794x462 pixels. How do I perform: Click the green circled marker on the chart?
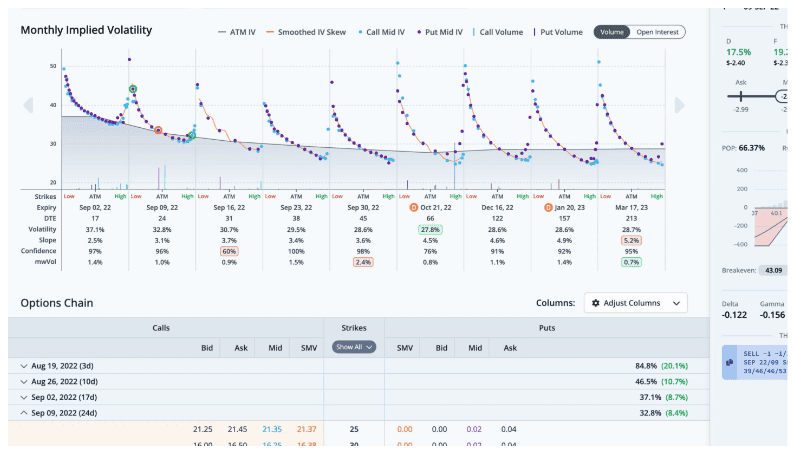[x=133, y=90]
